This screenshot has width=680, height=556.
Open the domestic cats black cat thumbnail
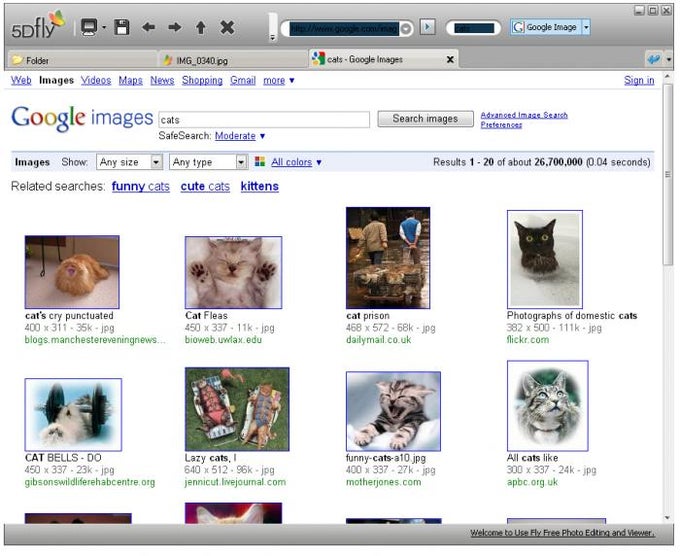point(545,259)
